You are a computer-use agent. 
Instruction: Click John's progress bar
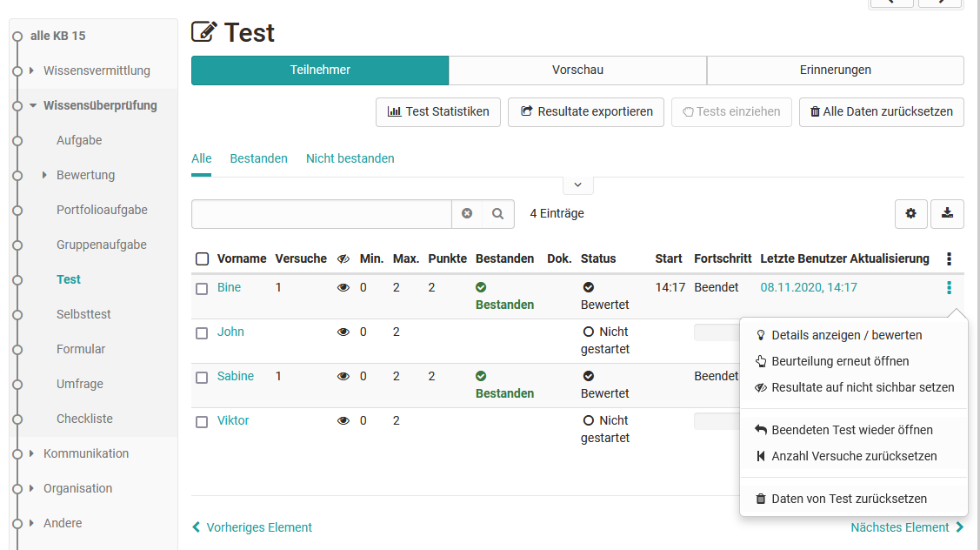click(x=717, y=332)
